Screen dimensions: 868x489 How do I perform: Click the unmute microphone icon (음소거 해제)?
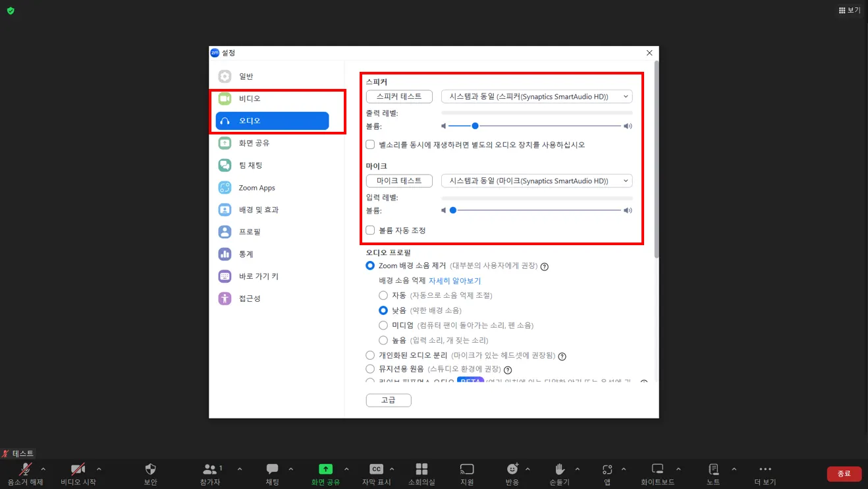(x=25, y=469)
